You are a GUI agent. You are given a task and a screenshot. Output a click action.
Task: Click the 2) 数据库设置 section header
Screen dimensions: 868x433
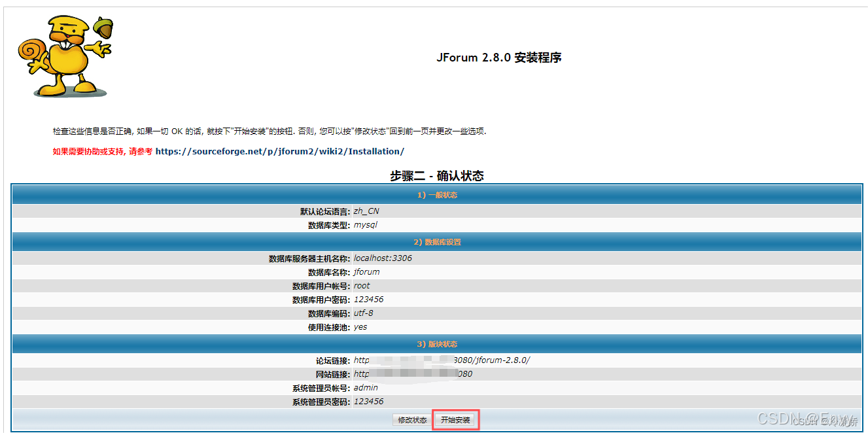(437, 242)
